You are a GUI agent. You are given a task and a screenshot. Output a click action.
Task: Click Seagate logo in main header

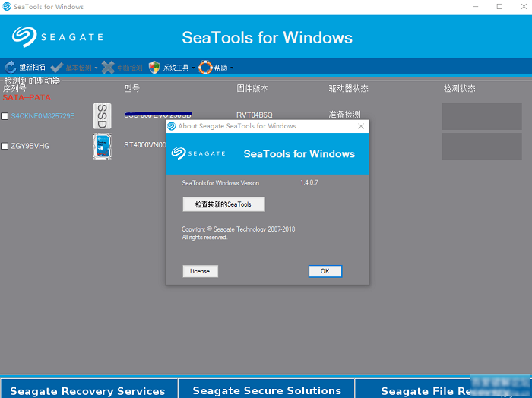point(57,36)
